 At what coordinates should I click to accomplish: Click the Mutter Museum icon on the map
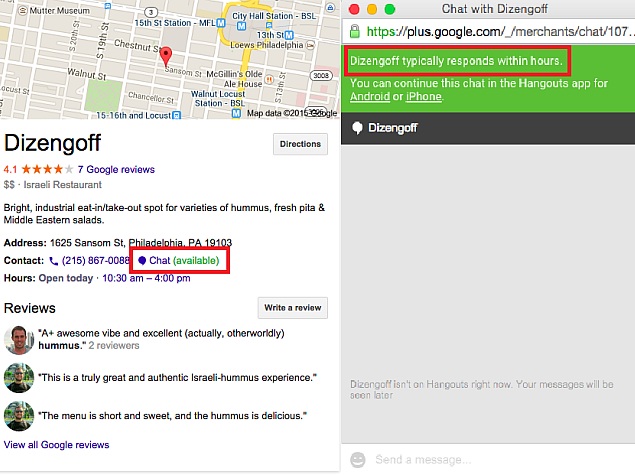[x=23, y=11]
